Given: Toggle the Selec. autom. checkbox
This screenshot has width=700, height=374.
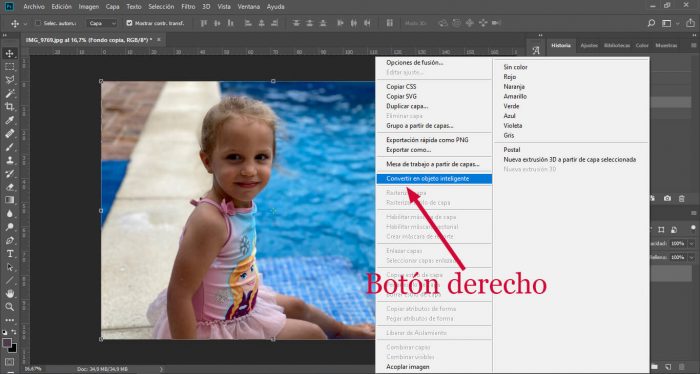Looking at the screenshot, I should click(x=38, y=23).
